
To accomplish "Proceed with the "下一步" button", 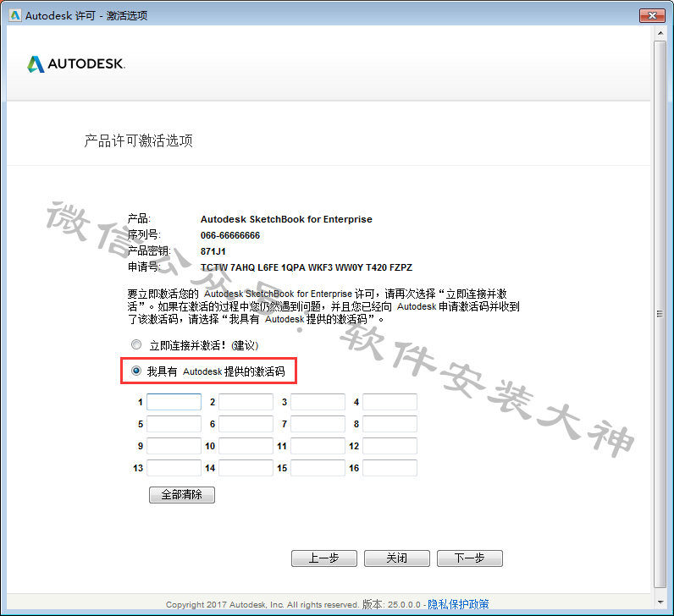I will [x=470, y=558].
